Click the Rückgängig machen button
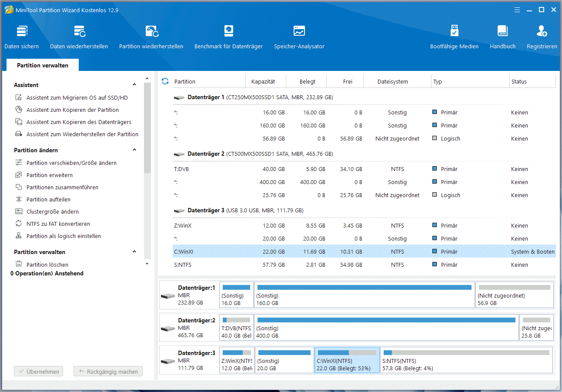This screenshot has height=392, width=562. [x=108, y=372]
